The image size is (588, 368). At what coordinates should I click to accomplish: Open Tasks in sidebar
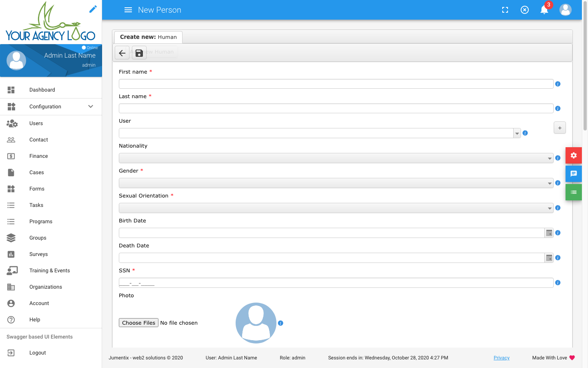[51, 205]
